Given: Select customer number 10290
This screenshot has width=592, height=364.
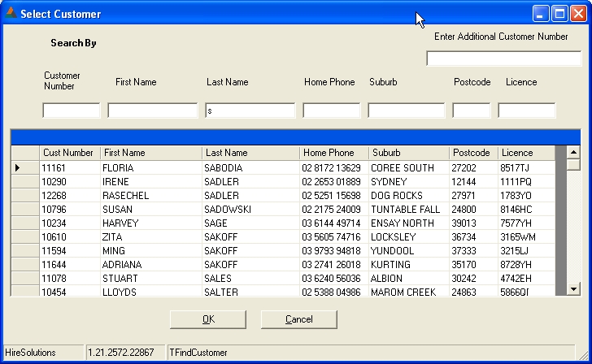Looking at the screenshot, I should pos(54,182).
